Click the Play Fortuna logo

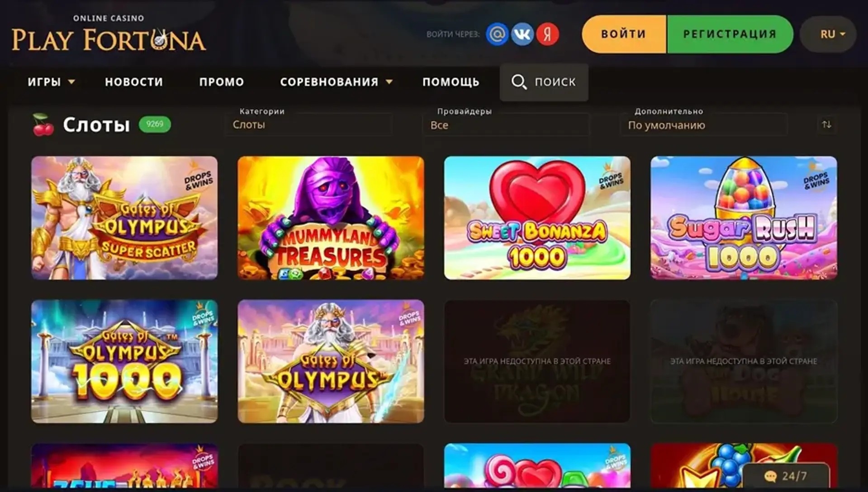109,33
